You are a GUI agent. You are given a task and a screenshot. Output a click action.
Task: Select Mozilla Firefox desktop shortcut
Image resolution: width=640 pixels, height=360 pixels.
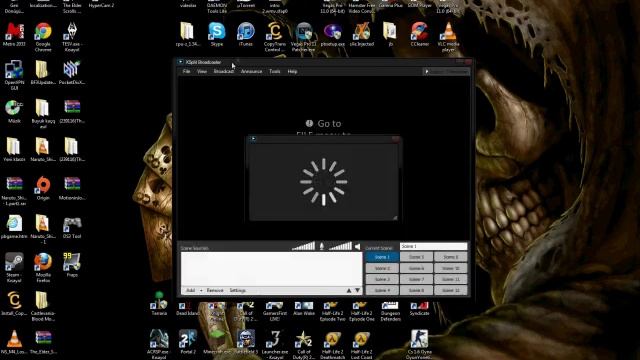click(43, 268)
